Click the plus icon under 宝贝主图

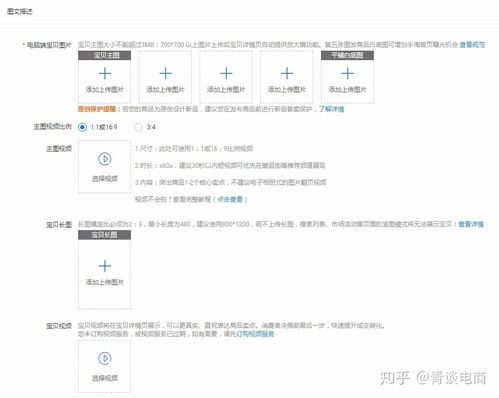click(105, 74)
